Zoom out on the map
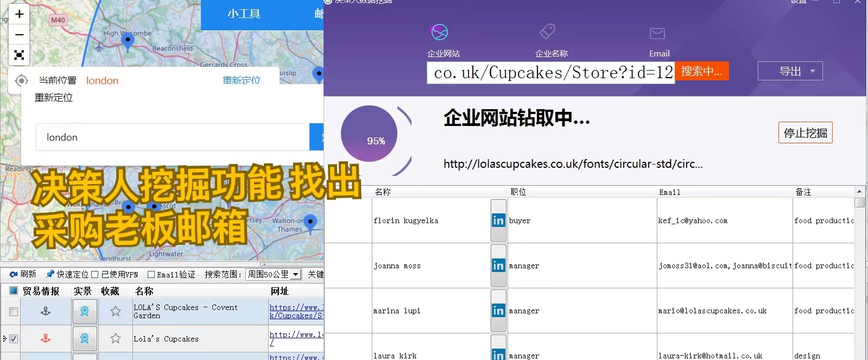868x360 pixels. pos(20,35)
